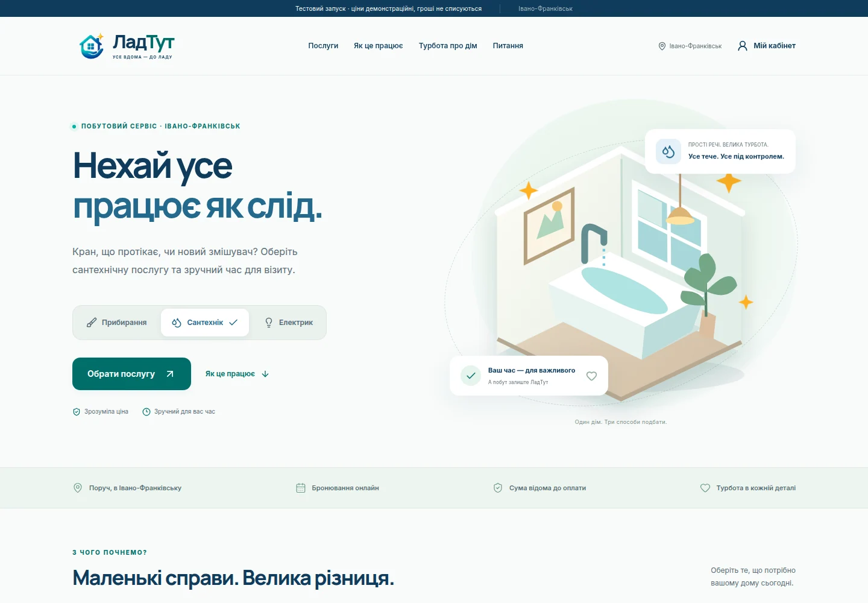Click the Турбота в кожній деталі text
The height and width of the screenshot is (603, 868).
[756, 488]
